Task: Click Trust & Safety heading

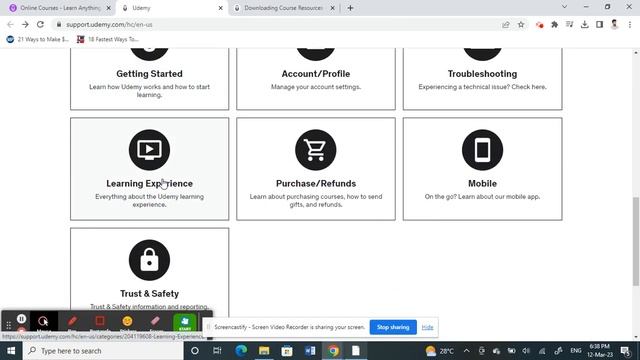Action: click(149, 294)
